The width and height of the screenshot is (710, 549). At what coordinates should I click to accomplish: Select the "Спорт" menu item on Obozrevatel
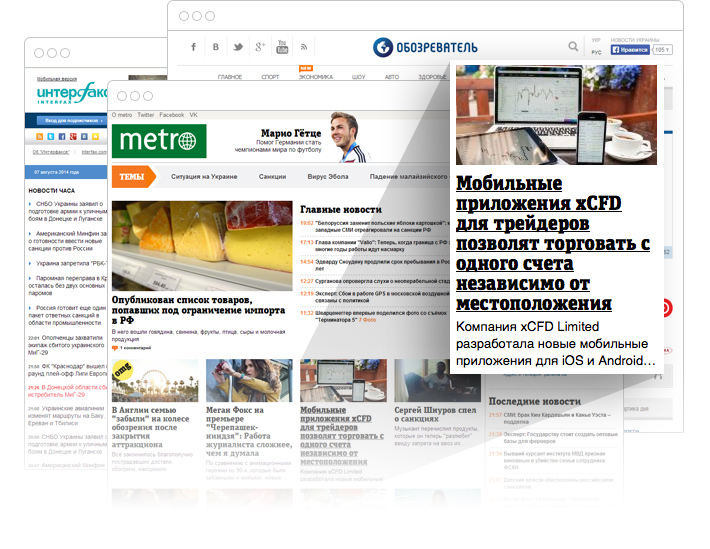[270, 76]
